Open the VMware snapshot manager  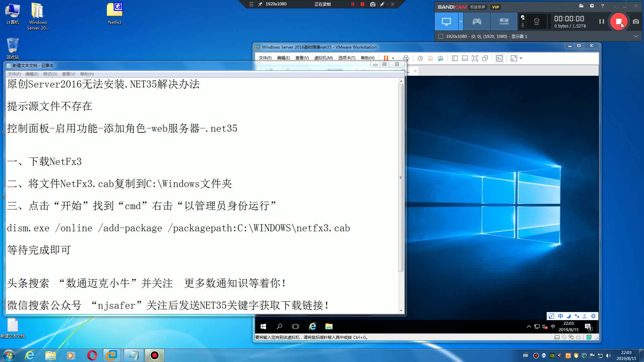(440, 58)
